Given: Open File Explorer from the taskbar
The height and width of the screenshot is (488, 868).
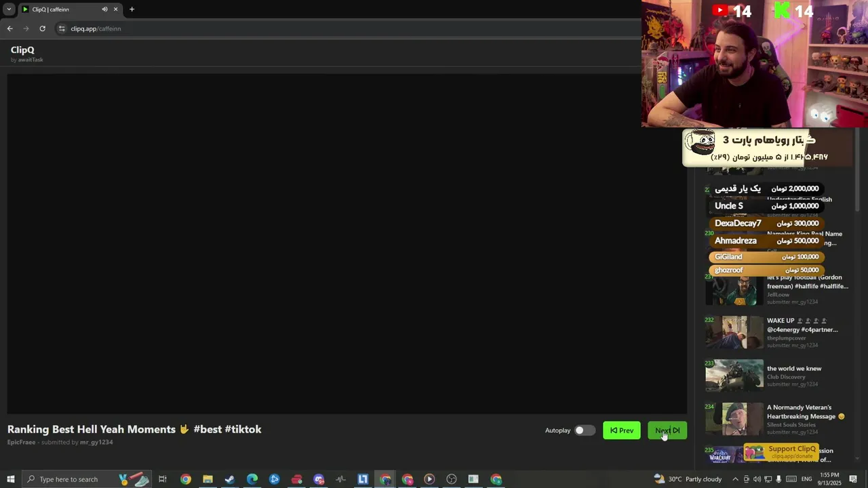Looking at the screenshot, I should coord(208,479).
